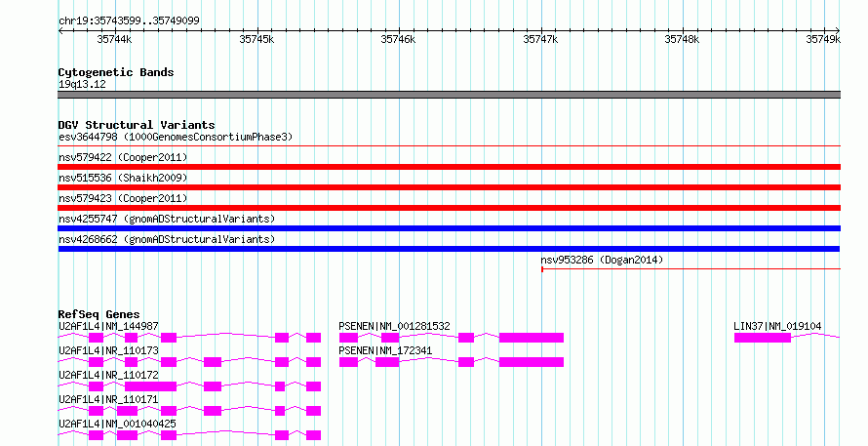Screen dimensions: 868x446
Task: Open the U2AF1L4|NR_110172 transcript label
Action: pos(108,375)
